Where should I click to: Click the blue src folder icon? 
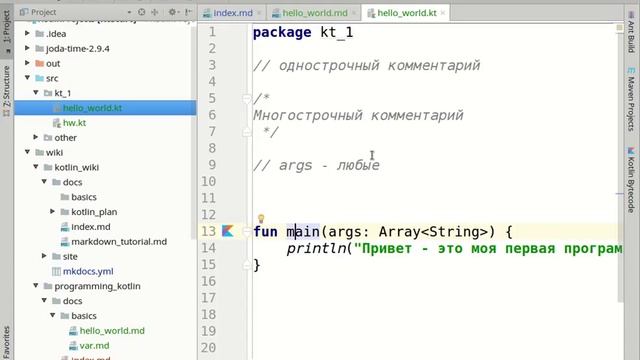pos(40,78)
